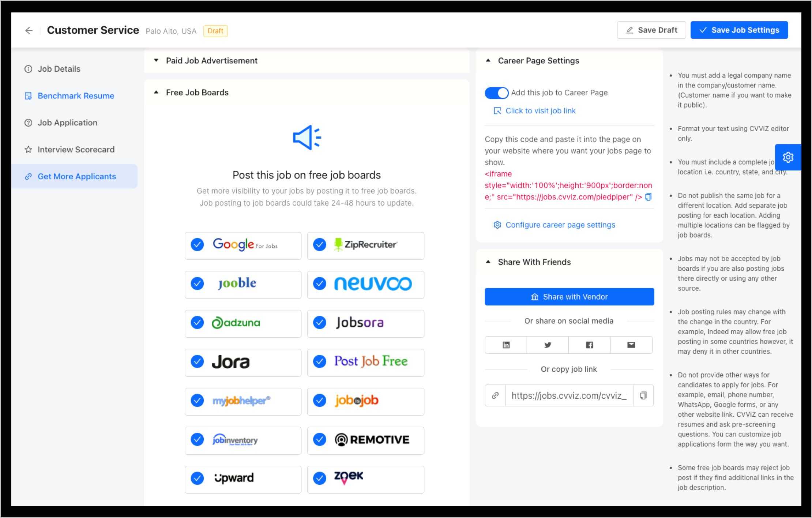Screen dimensions: 812x518
Task: Click the copy iframe code icon
Action: [x=648, y=196]
